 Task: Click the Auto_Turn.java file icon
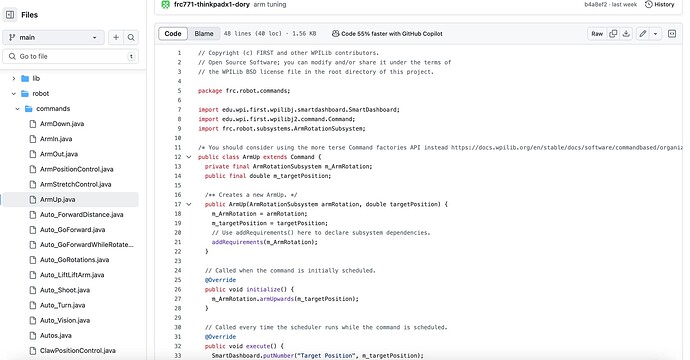click(x=33, y=305)
